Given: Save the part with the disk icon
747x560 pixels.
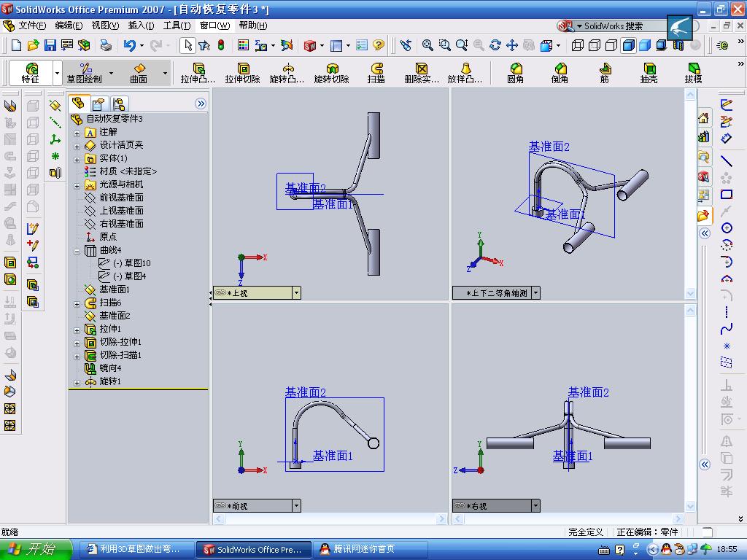Looking at the screenshot, I should [50, 45].
